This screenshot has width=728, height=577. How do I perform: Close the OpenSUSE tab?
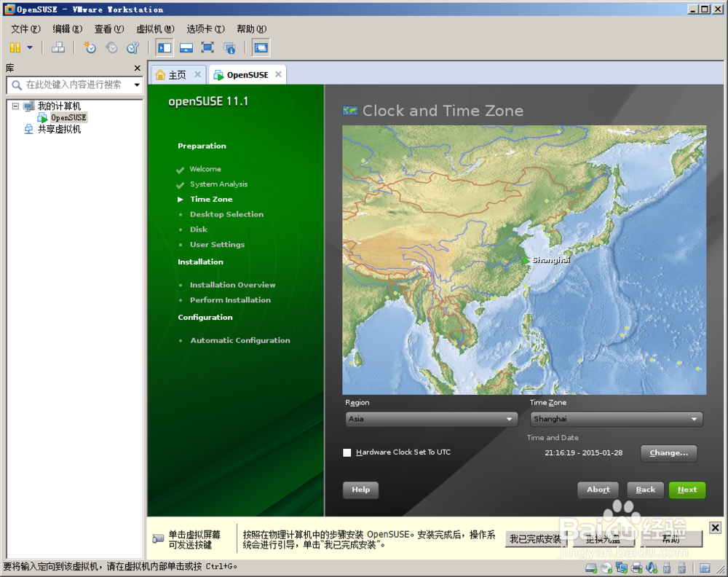pos(278,74)
